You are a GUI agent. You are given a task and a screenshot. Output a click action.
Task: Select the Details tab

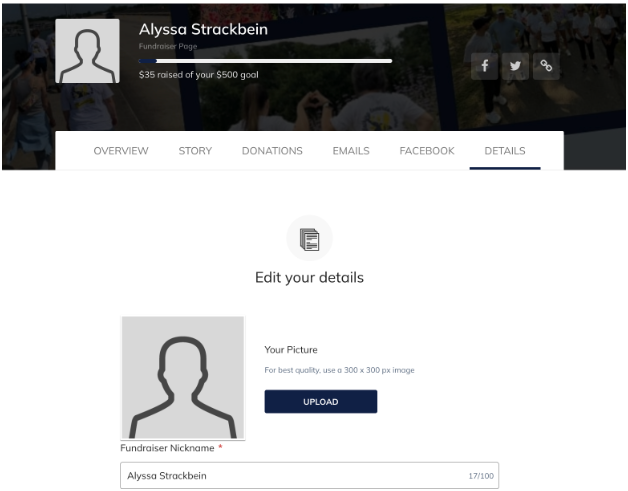505,151
